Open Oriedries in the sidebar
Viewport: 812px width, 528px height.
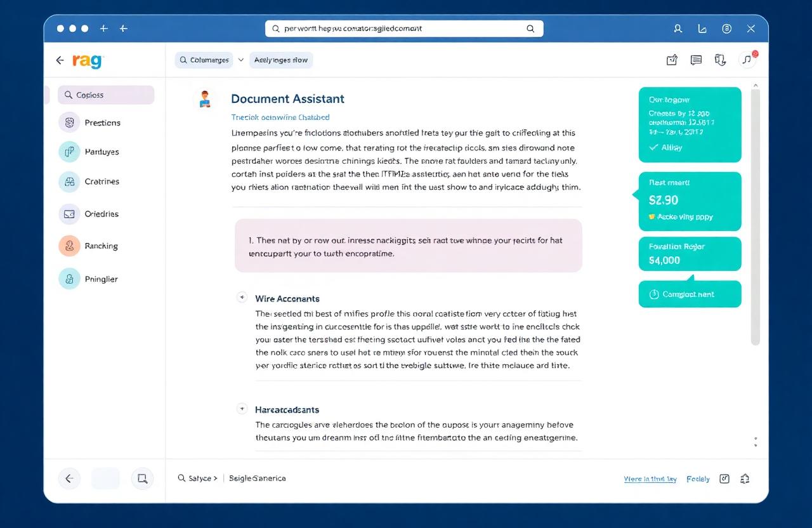click(101, 214)
